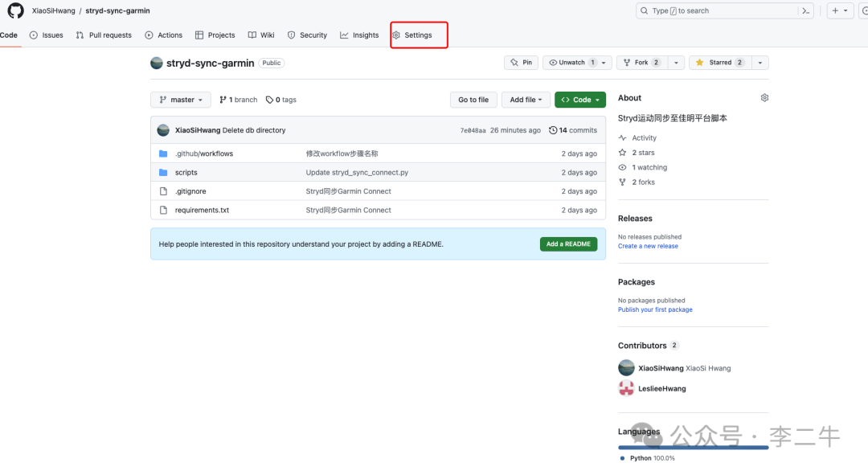Open the Add file dropdown
The image size is (868, 471).
point(526,100)
